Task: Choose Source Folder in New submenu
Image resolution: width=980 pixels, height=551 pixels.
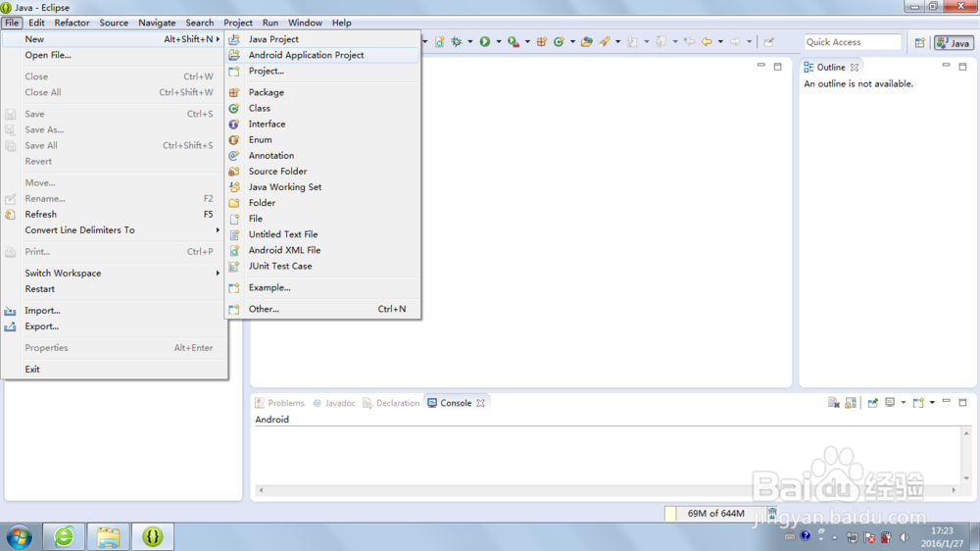Action: coord(322,172)
